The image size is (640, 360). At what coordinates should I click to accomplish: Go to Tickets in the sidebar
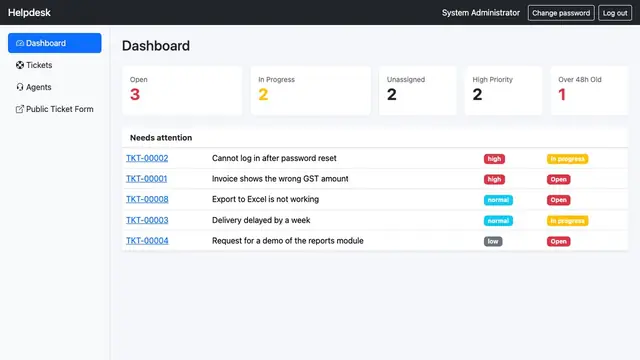coord(55,65)
